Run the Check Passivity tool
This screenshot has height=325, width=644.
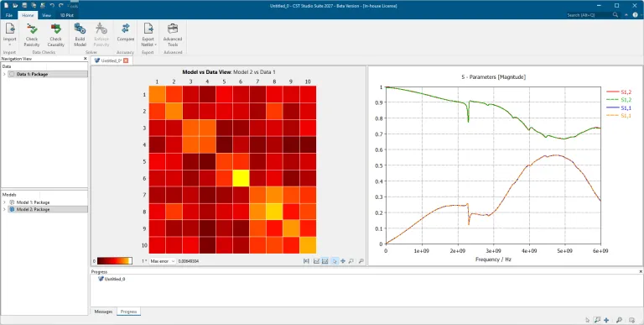pos(32,35)
